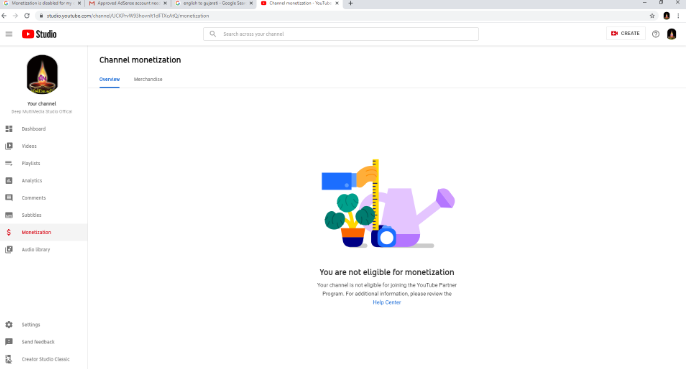
Task: Open the Analytics sidebar item
Action: pyautogui.click(x=44, y=181)
